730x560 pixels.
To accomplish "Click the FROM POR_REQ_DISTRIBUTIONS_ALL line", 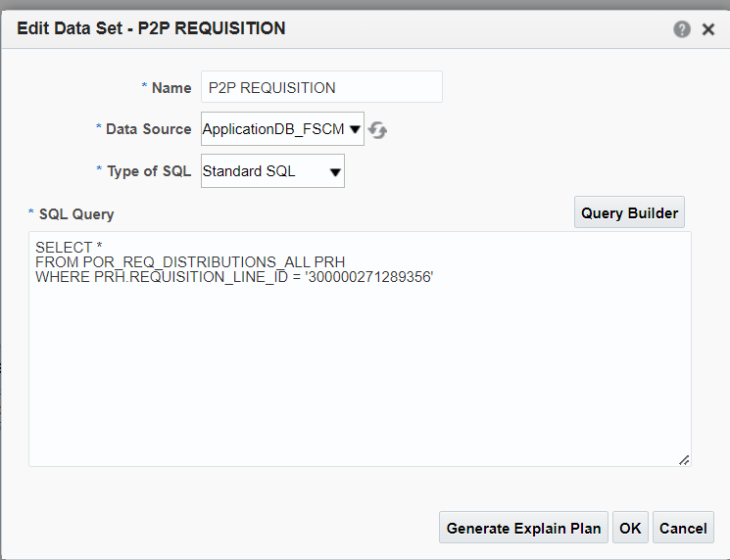I will click(x=190, y=261).
